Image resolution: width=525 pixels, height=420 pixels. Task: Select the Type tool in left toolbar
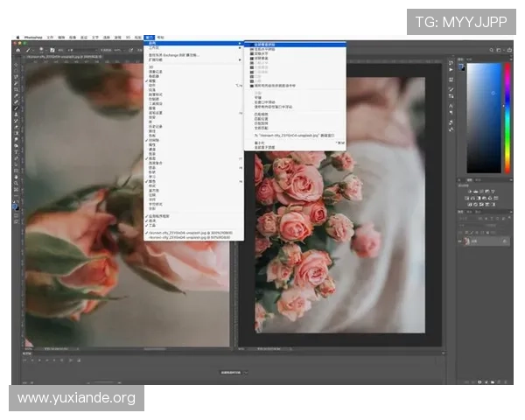15,152
